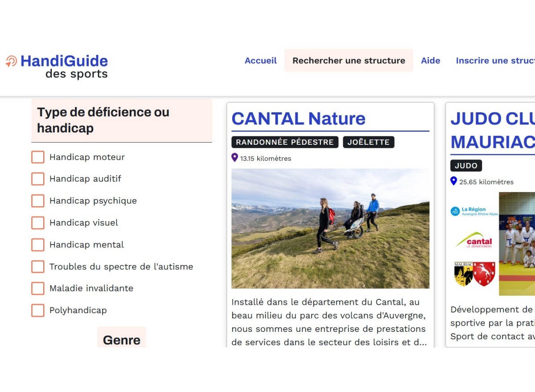Click La Région Auvergne-Rhône-Alpes logo
Image resolution: width=535 pixels, height=392 pixels.
pyautogui.click(x=474, y=211)
